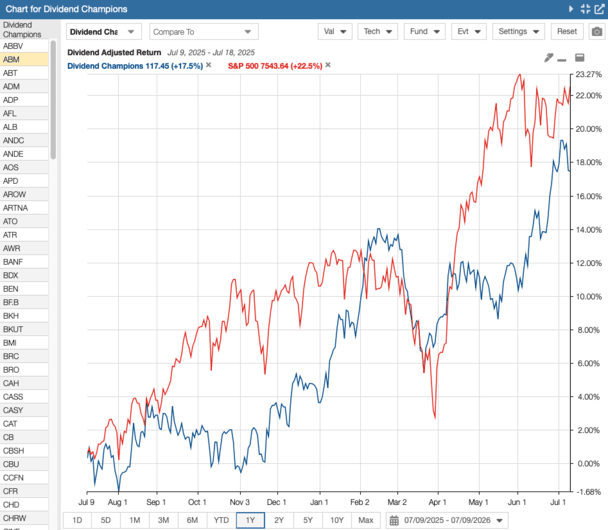The width and height of the screenshot is (608, 530).
Task: Choose ATO from the ticker list
Action: [x=24, y=221]
